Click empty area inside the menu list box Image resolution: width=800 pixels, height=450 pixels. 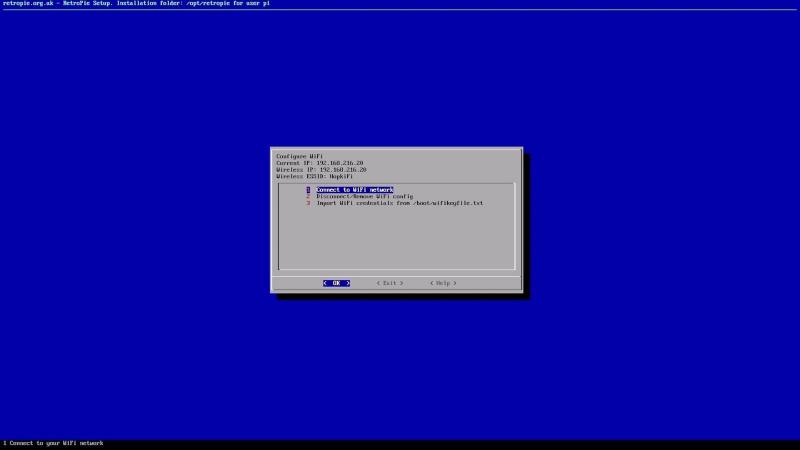tap(396, 240)
